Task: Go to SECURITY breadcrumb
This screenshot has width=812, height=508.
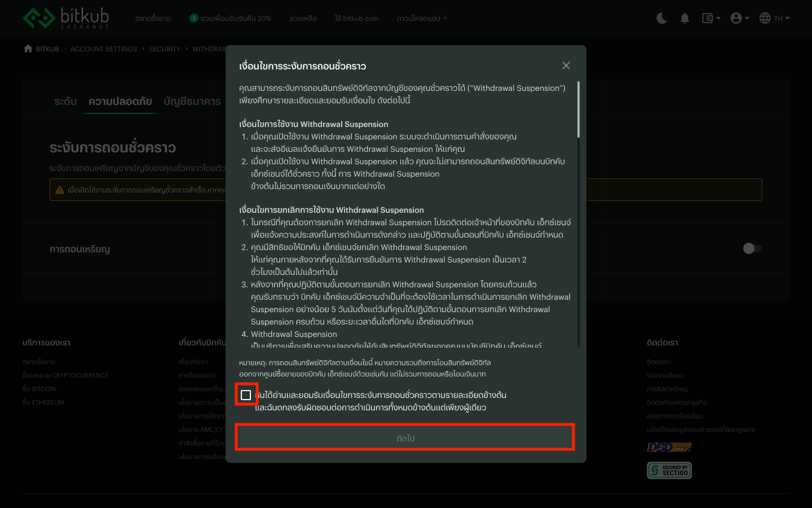Action: click(165, 49)
